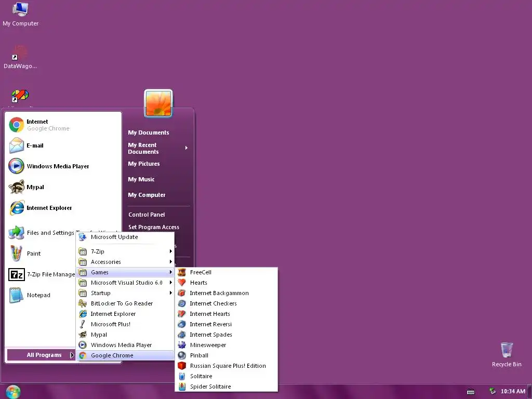532x399 pixels.
Task: Open Internet Explorer icon in All Programs
Action: point(83,314)
